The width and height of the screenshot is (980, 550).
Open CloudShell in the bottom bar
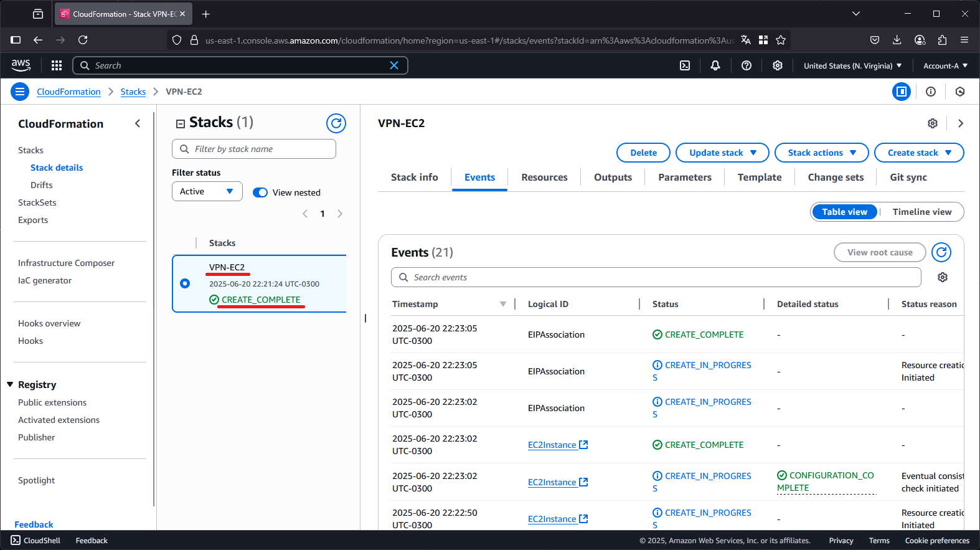pyautogui.click(x=35, y=541)
